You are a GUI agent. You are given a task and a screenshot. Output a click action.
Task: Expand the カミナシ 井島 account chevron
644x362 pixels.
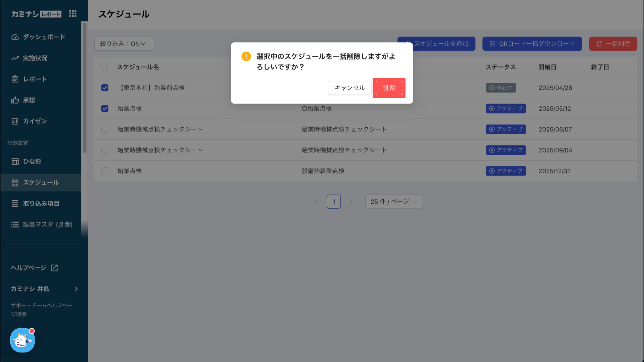tap(76, 289)
